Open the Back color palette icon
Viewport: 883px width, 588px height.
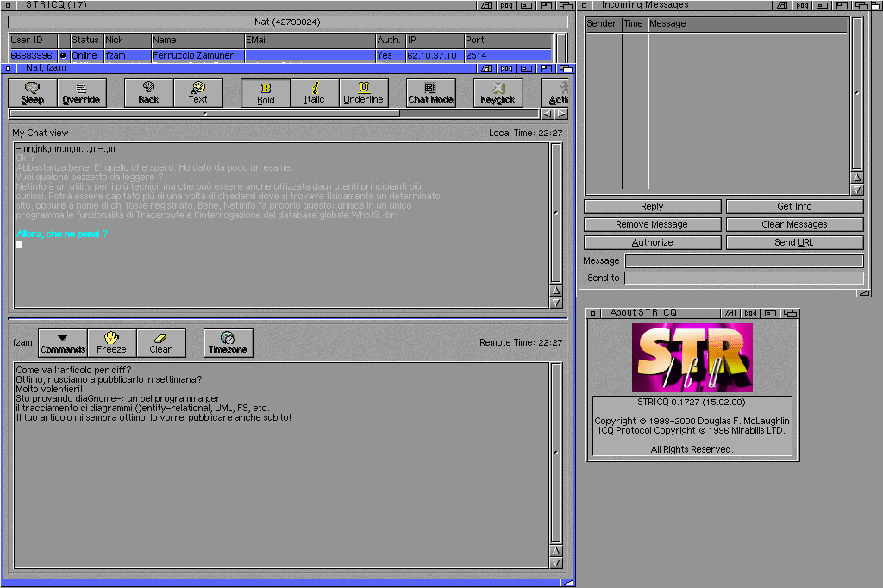[x=149, y=92]
